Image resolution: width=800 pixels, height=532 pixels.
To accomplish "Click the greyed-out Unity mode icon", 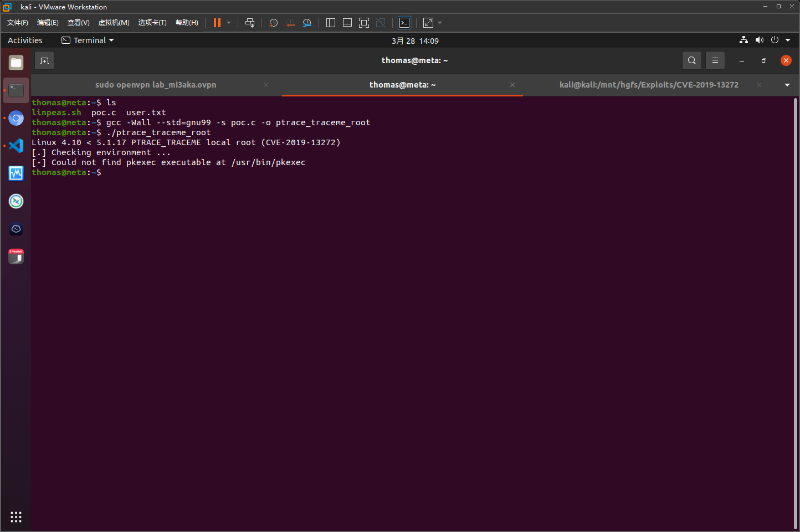I will pyautogui.click(x=381, y=23).
